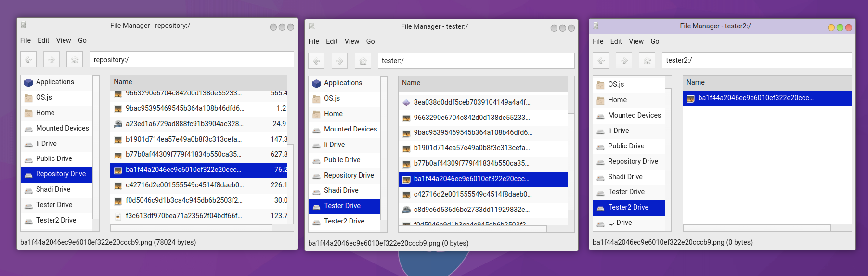Open Go menu in tester window
Image resolution: width=868 pixels, height=276 pixels.
(370, 41)
